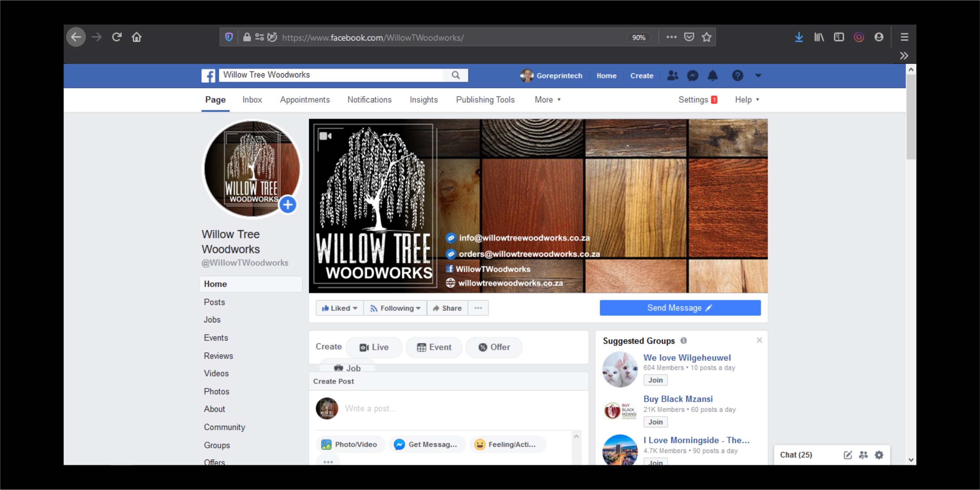
Task: Open the account dropdown arrow in blue bar
Action: tap(758, 75)
